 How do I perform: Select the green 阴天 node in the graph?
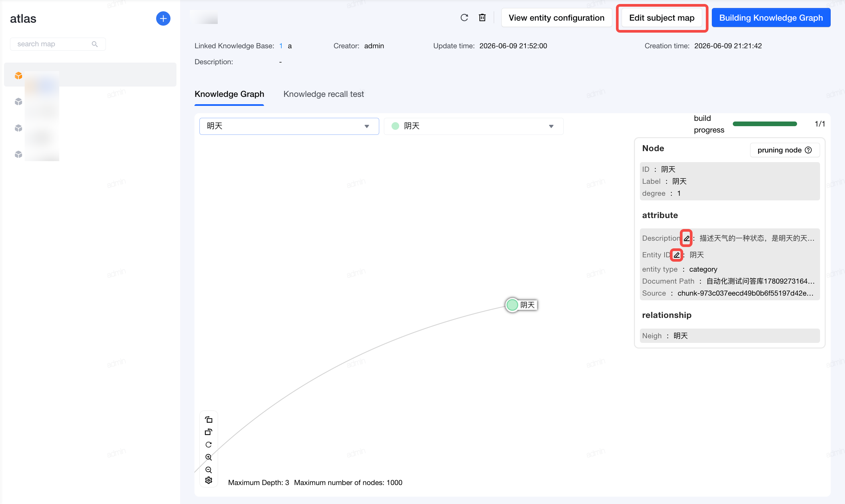(512, 305)
